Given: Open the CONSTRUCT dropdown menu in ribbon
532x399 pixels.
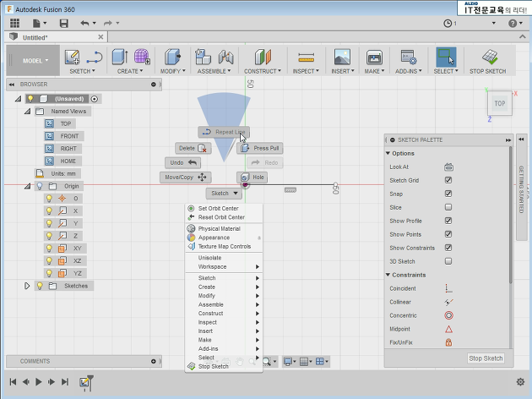Looking at the screenshot, I should 263,71.
